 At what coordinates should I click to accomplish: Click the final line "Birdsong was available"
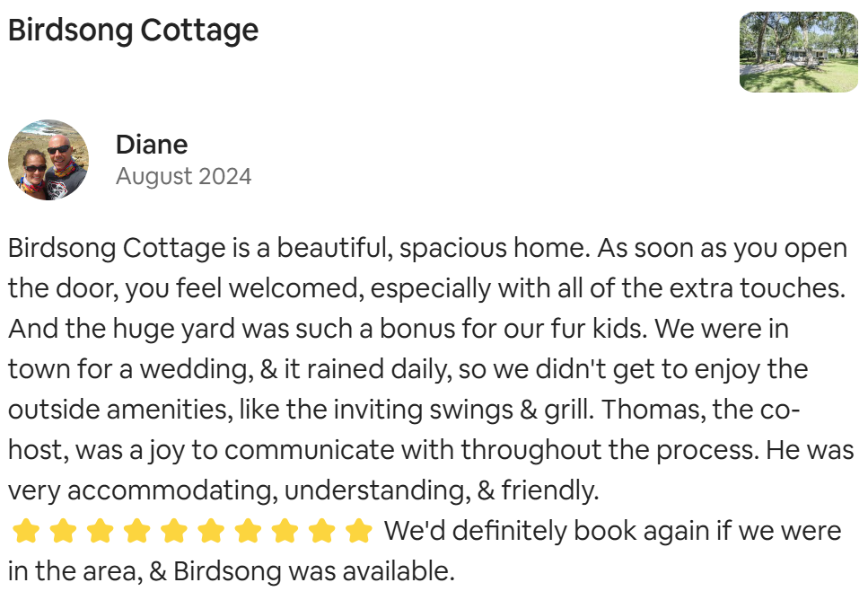click(314, 571)
